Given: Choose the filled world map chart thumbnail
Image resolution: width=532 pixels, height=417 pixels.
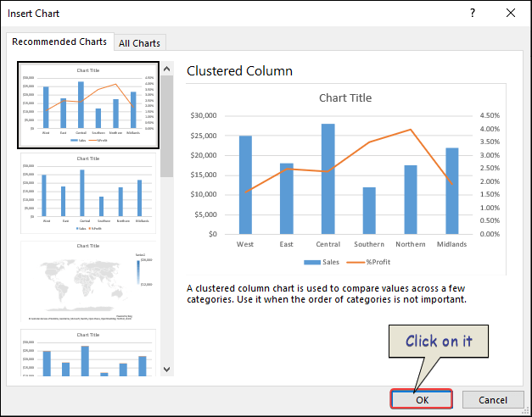Looking at the screenshot, I should tap(88, 281).
